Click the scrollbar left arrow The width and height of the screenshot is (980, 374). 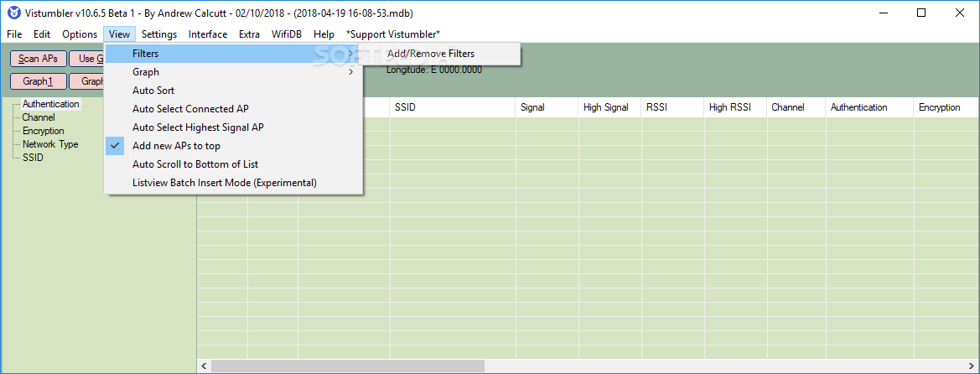[x=203, y=366]
